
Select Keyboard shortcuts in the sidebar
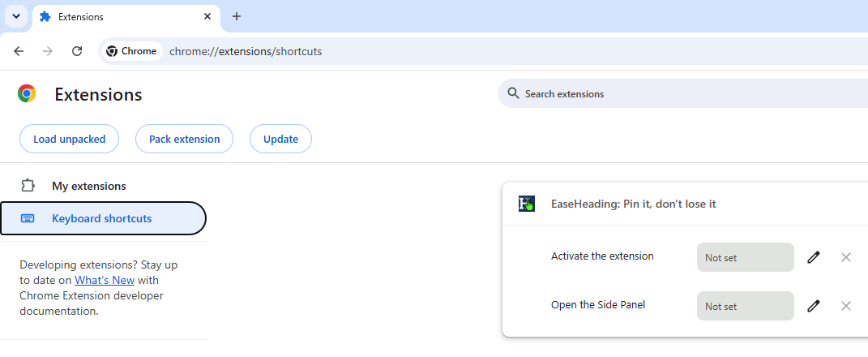pos(103,218)
